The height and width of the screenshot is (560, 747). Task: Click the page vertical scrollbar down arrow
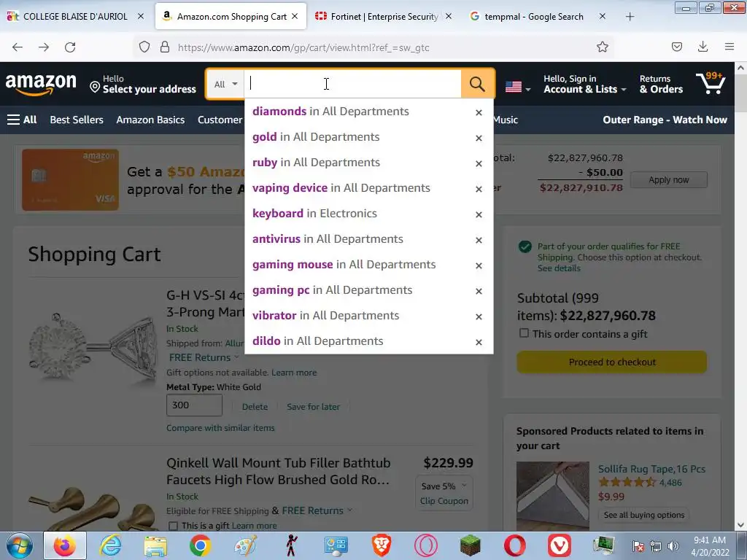pos(740,525)
